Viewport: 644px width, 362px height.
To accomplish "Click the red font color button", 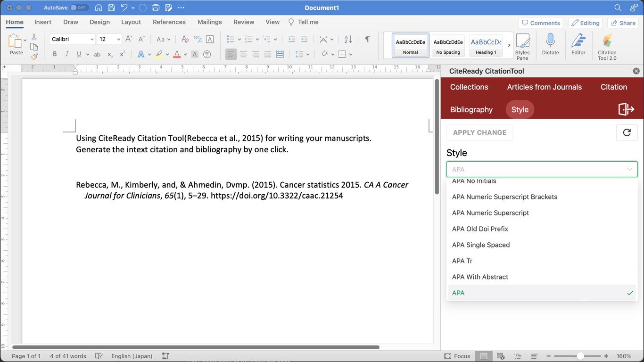I will (177, 54).
